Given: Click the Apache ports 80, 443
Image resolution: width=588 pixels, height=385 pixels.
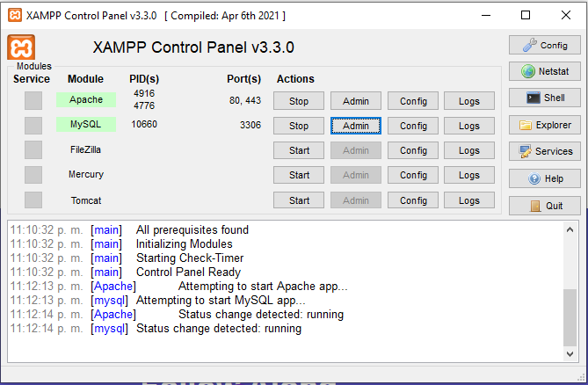Looking at the screenshot, I should coord(245,100).
